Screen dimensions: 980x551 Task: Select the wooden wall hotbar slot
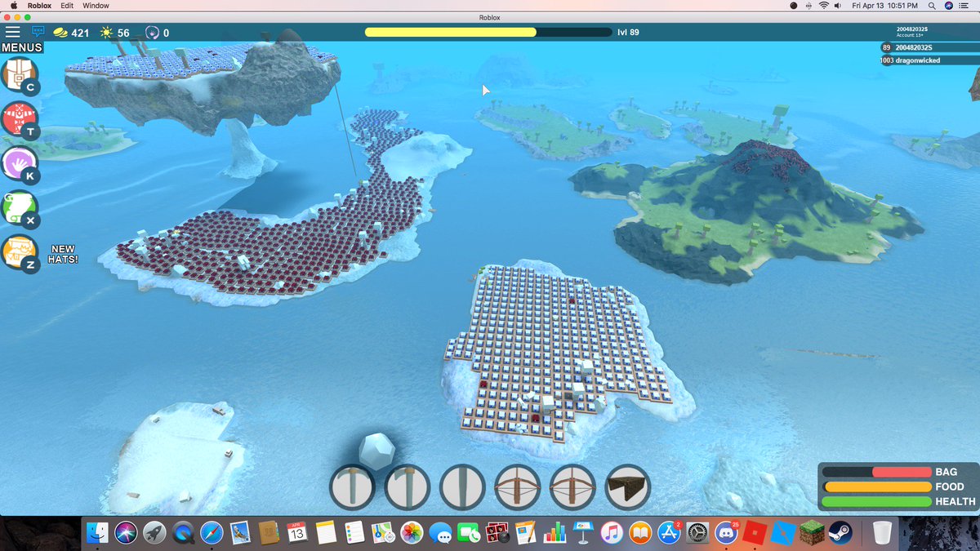click(x=628, y=487)
